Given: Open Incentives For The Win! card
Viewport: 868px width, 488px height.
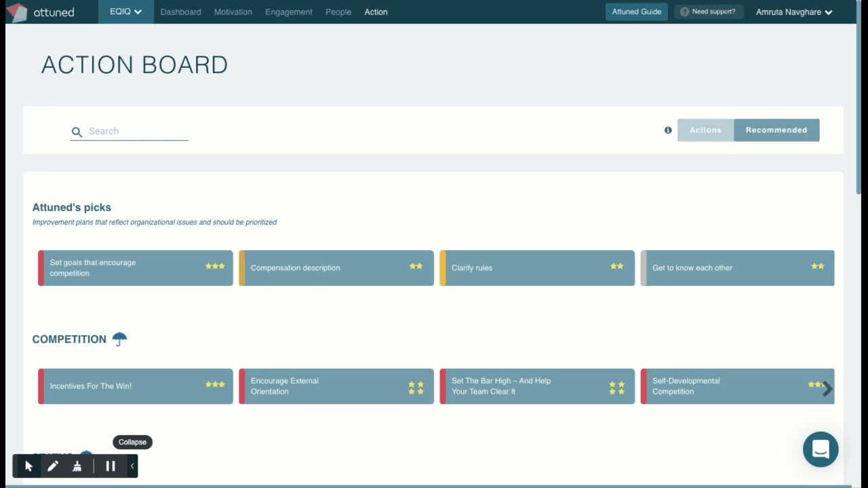Looking at the screenshot, I should tap(136, 386).
